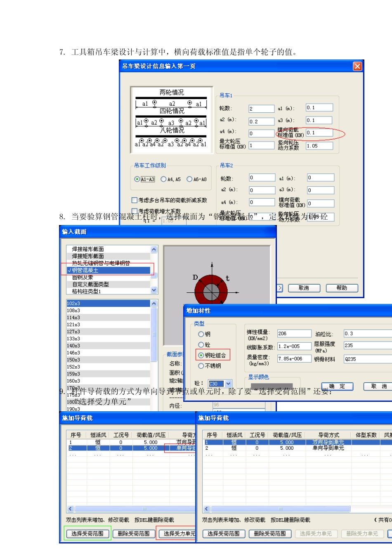Click 取消 in 增加材性 dialog

pos(379,387)
